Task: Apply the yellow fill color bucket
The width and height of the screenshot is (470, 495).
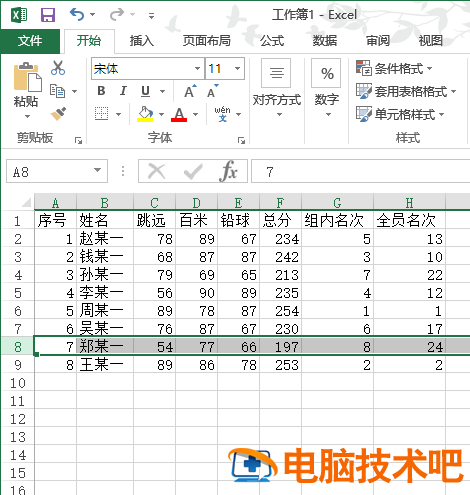Action: point(145,114)
